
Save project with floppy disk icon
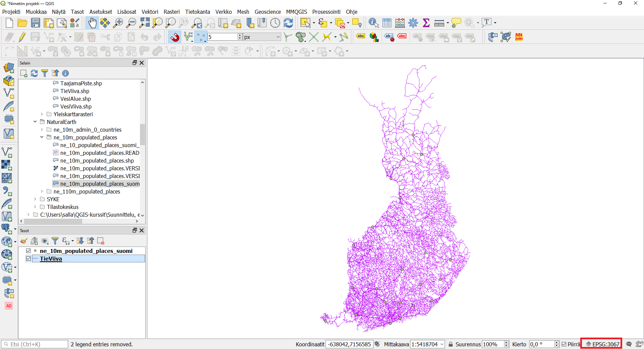click(x=35, y=23)
